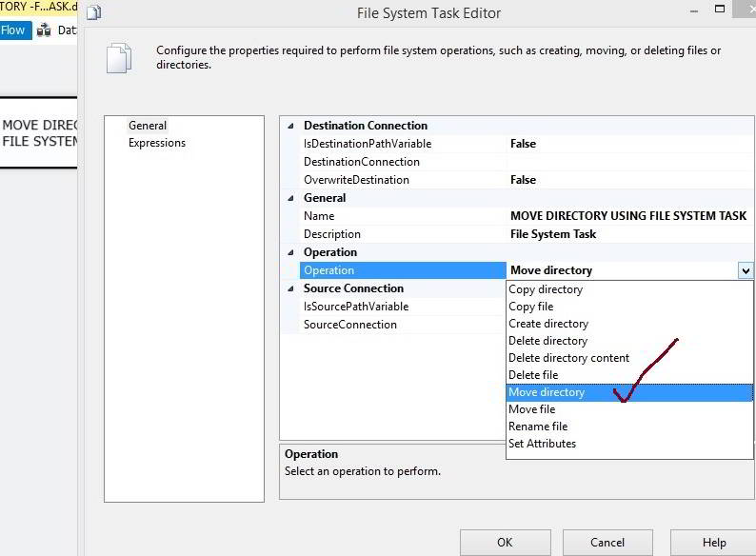Screen dimensions: 756x556
Task: Click the Cancel button
Action: [x=607, y=543]
